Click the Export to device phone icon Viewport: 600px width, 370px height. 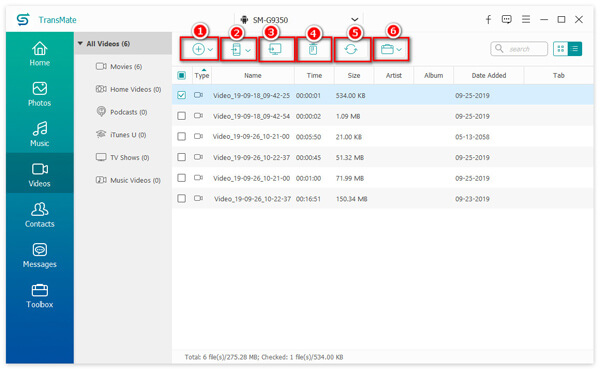point(236,49)
